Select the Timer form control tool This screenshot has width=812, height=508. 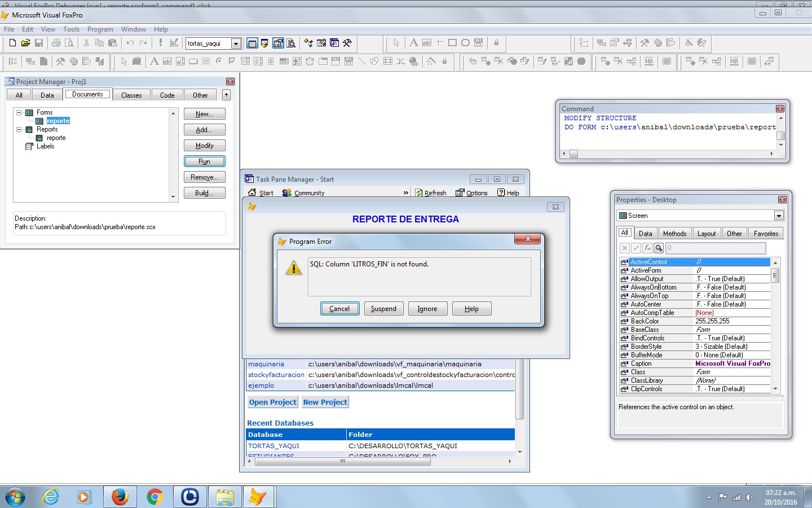coord(310,61)
